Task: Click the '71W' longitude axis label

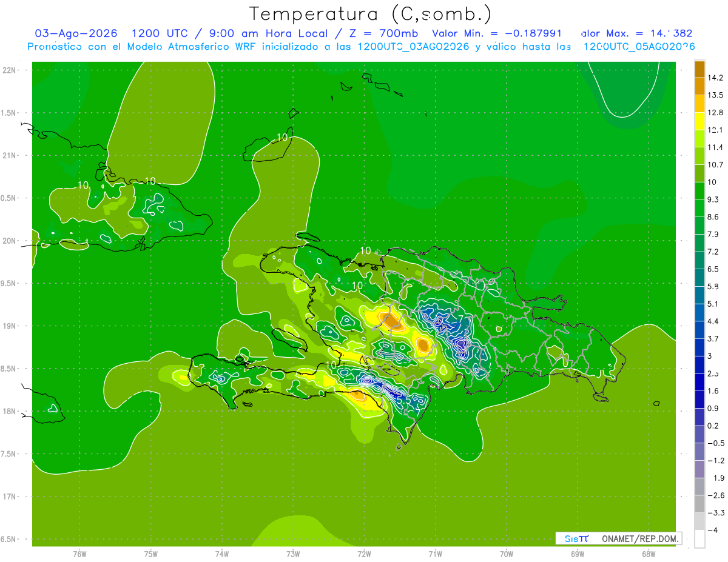Action: pos(435,554)
